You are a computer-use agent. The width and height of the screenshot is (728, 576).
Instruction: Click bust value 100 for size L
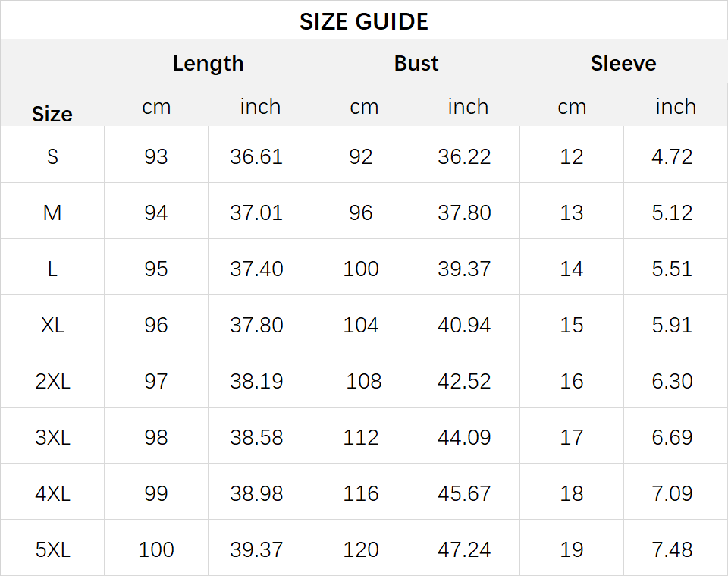click(x=361, y=269)
